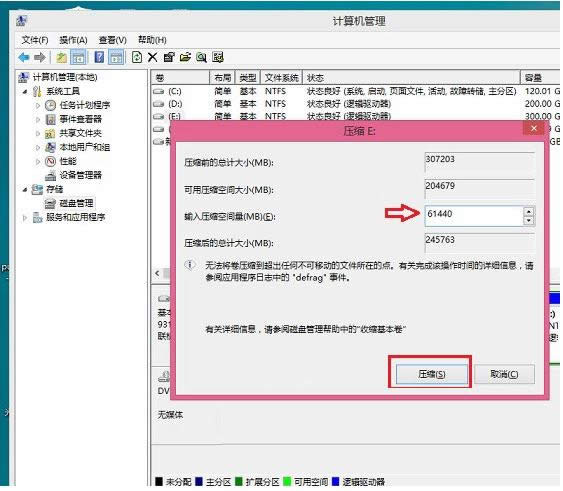Click the gray Forward arrow in toolbar
Screen dimensions: 563x491
click(39, 57)
